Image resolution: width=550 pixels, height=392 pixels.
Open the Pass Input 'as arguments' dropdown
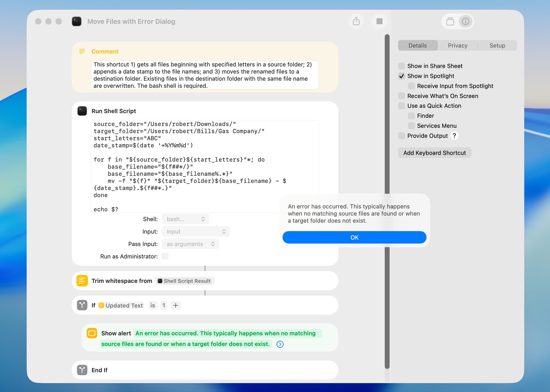click(x=190, y=244)
